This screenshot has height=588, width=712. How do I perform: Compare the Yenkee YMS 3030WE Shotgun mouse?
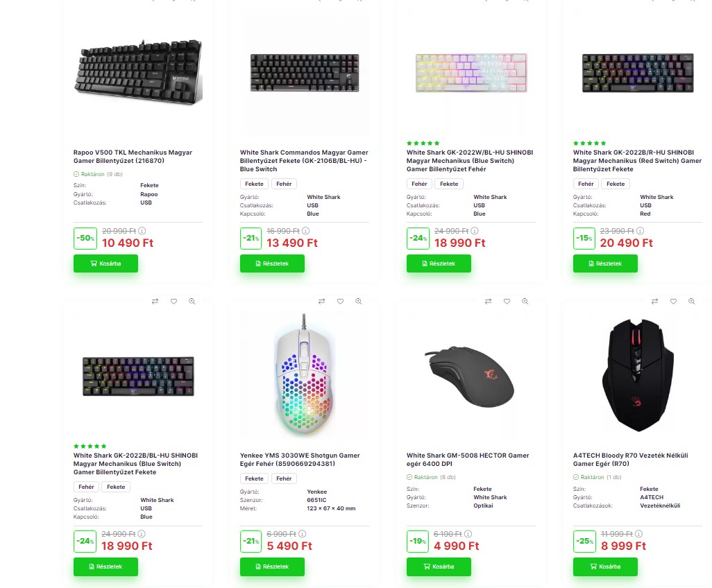pos(321,301)
